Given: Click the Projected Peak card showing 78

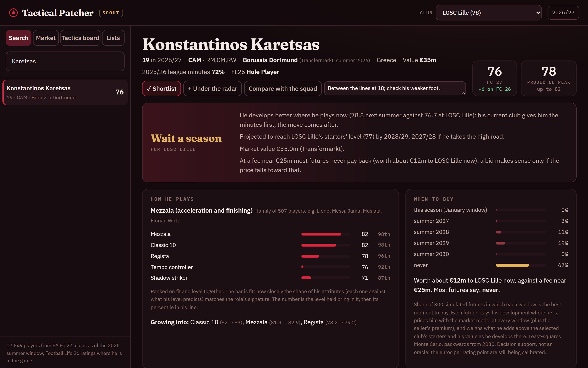Looking at the screenshot, I should [549, 78].
